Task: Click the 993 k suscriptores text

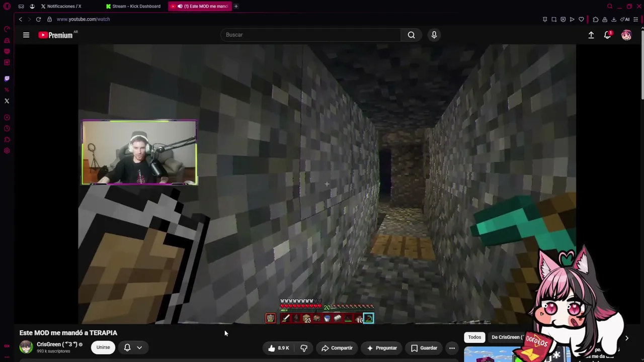Action: (x=53, y=351)
